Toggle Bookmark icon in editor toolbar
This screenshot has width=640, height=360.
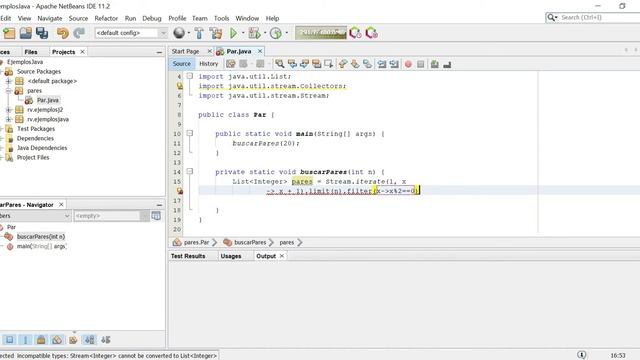click(x=367, y=64)
